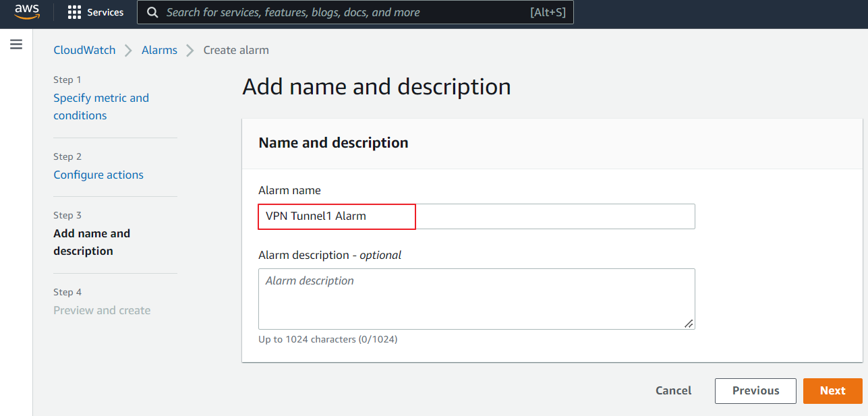Click into the Alarm description textarea
The height and width of the screenshot is (416, 868).
[476, 299]
